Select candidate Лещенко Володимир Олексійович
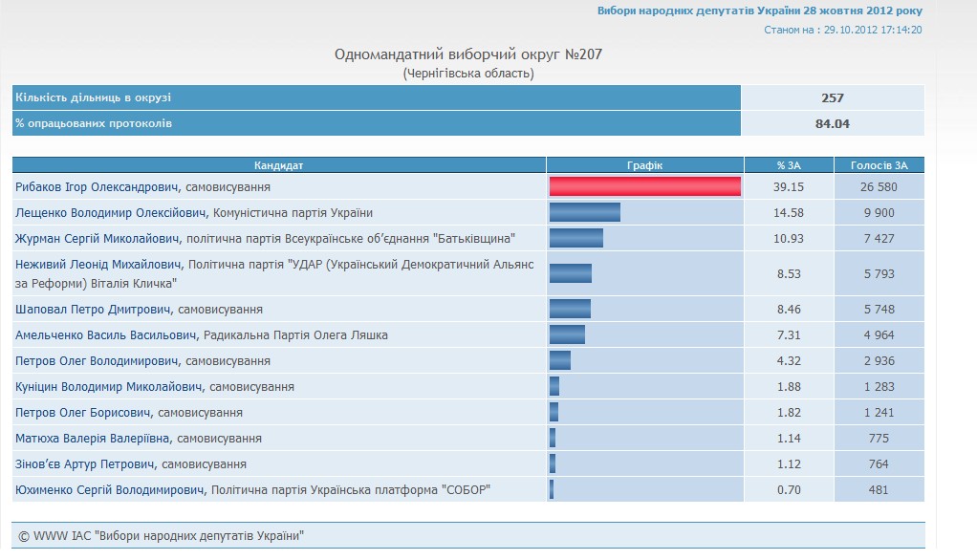This screenshot has width=977, height=560. 112,212
